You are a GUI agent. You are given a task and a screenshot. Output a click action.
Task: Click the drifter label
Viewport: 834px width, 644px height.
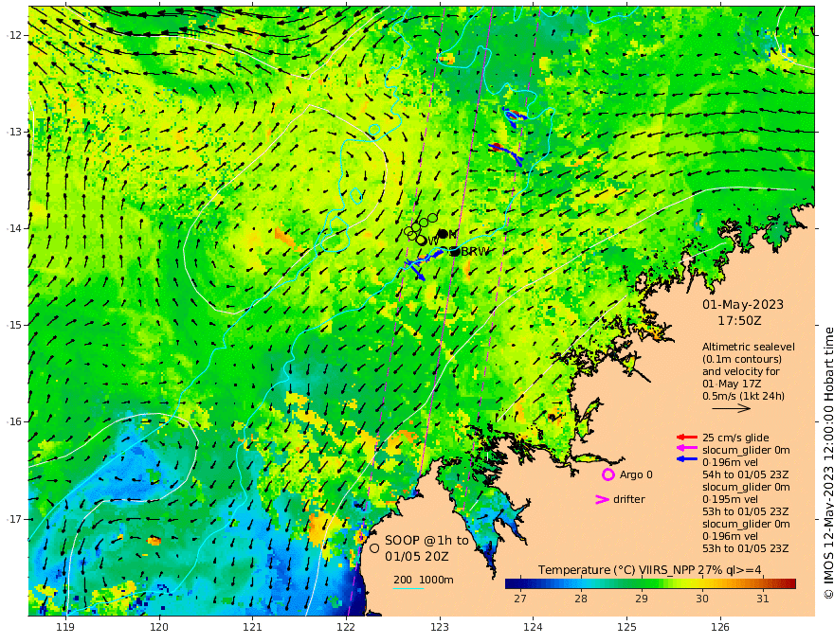[x=629, y=499]
